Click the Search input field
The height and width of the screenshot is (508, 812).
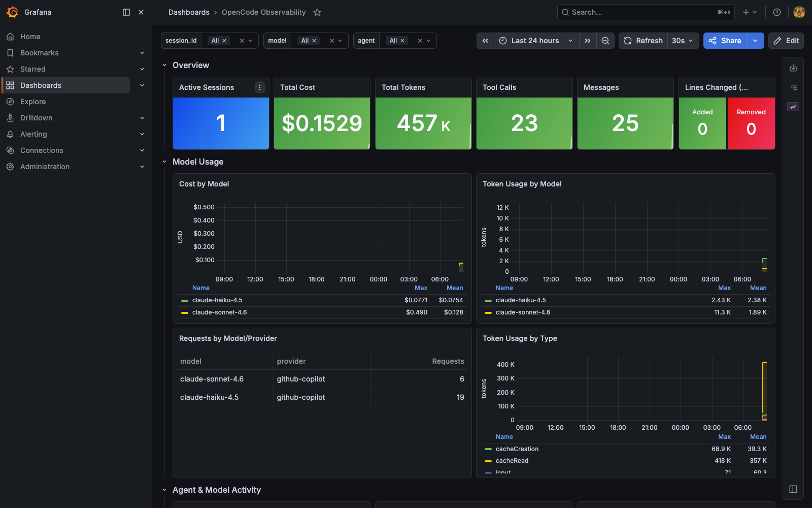click(646, 12)
